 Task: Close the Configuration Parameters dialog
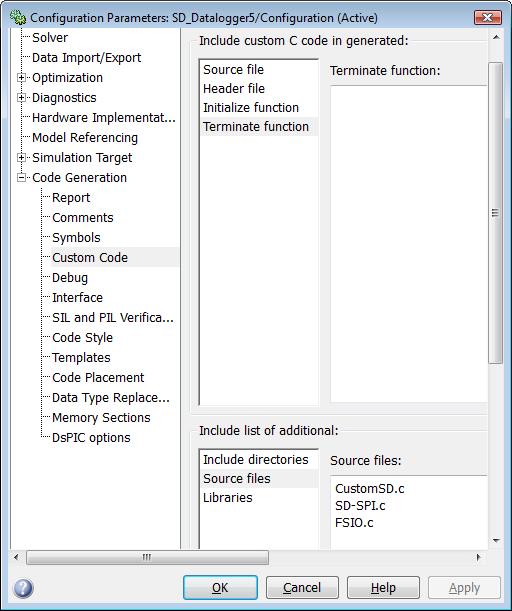coord(487,17)
